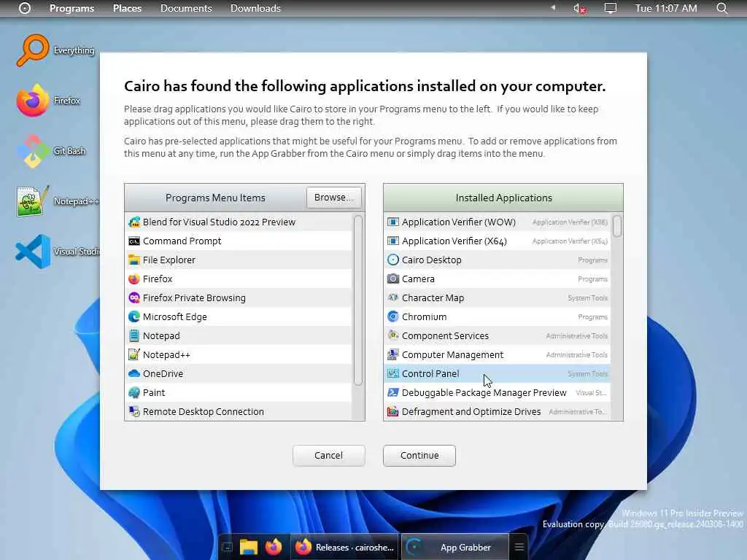Select the Camera icon in Installed Applications

(393, 279)
